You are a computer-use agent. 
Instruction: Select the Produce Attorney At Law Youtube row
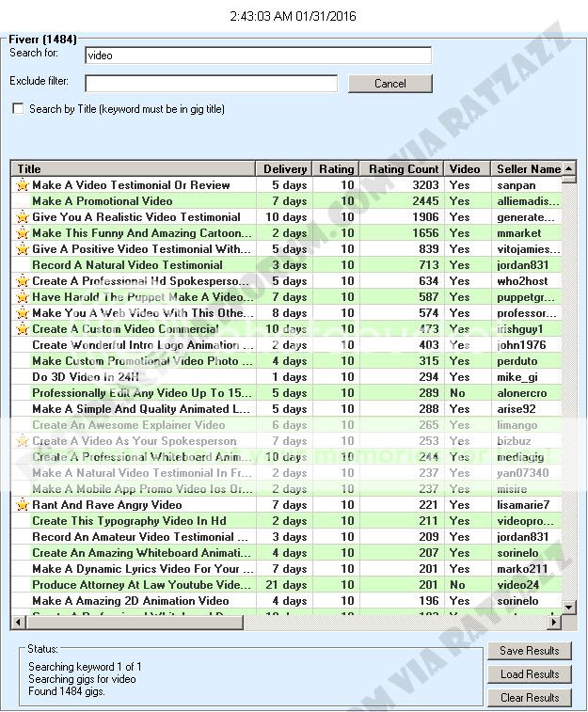(x=287, y=585)
